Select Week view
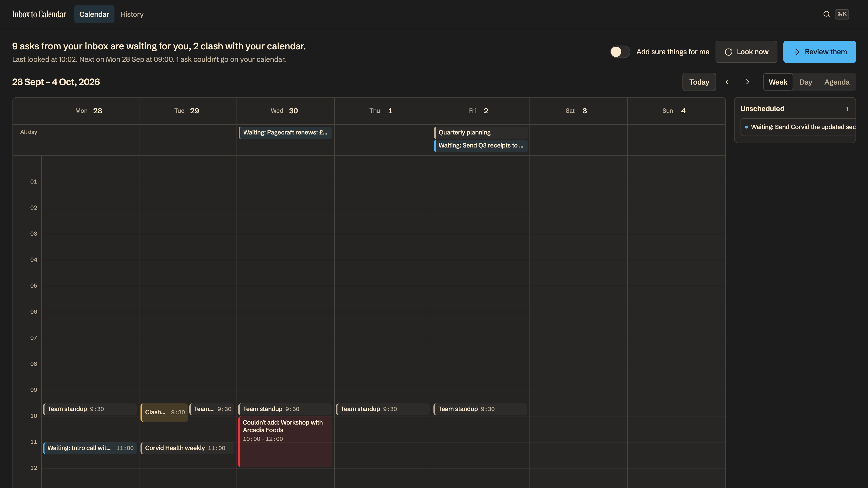868x488 pixels. click(x=778, y=82)
